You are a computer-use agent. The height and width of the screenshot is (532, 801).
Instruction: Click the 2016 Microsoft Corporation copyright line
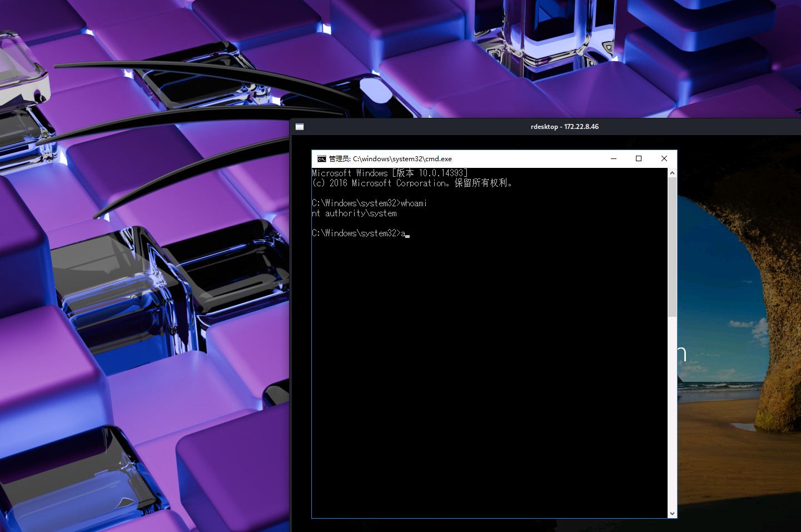click(412, 183)
